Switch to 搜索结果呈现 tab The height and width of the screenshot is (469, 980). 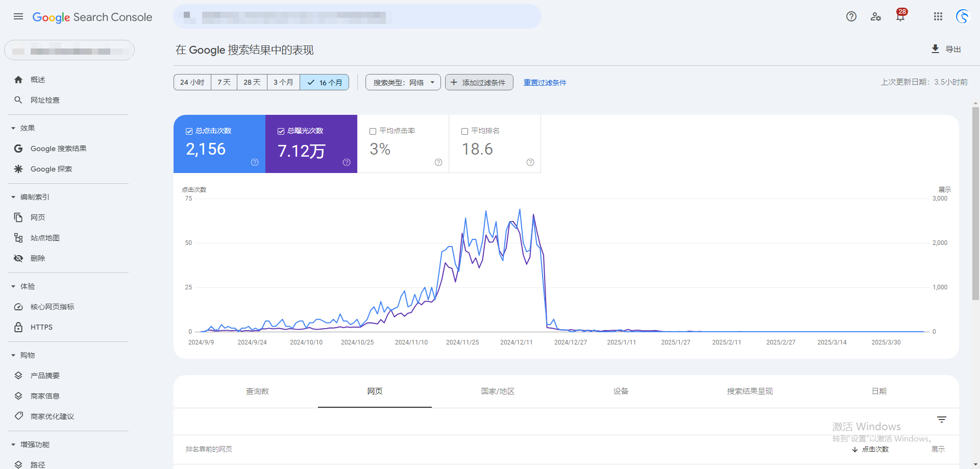pos(750,391)
